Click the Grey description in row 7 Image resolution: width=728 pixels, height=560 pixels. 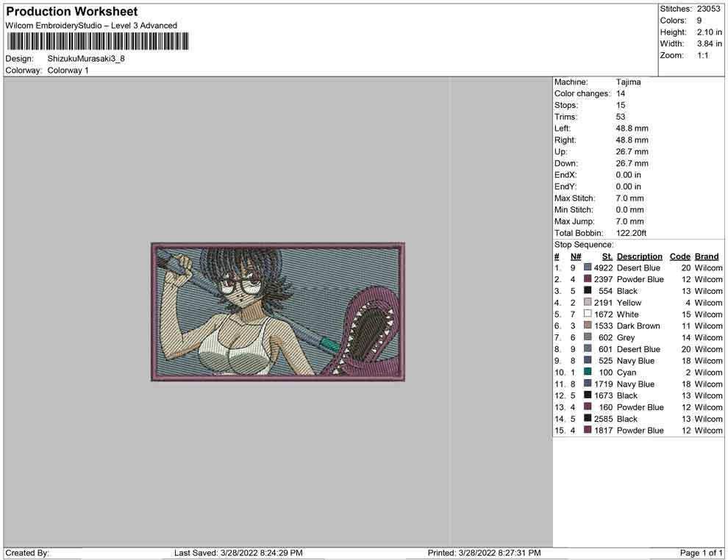click(x=625, y=337)
